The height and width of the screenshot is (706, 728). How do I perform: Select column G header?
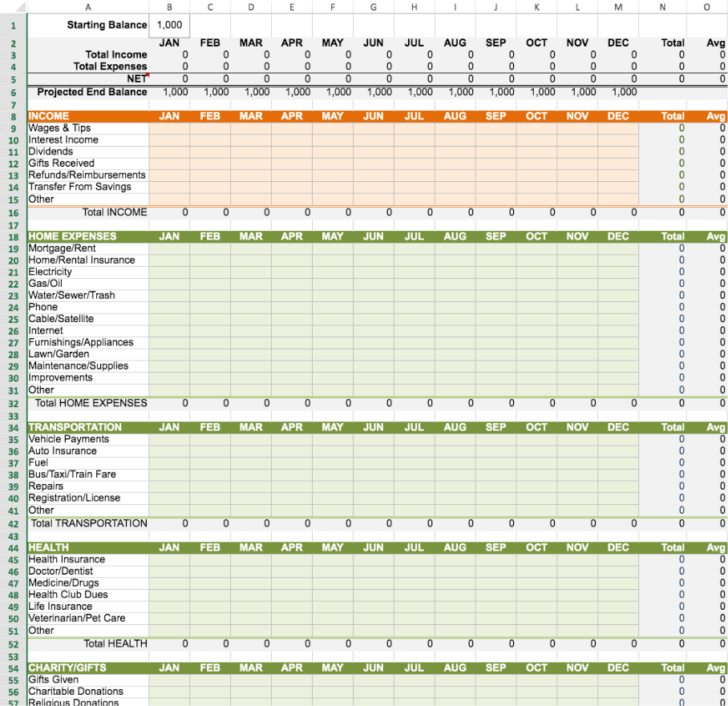point(374,6)
